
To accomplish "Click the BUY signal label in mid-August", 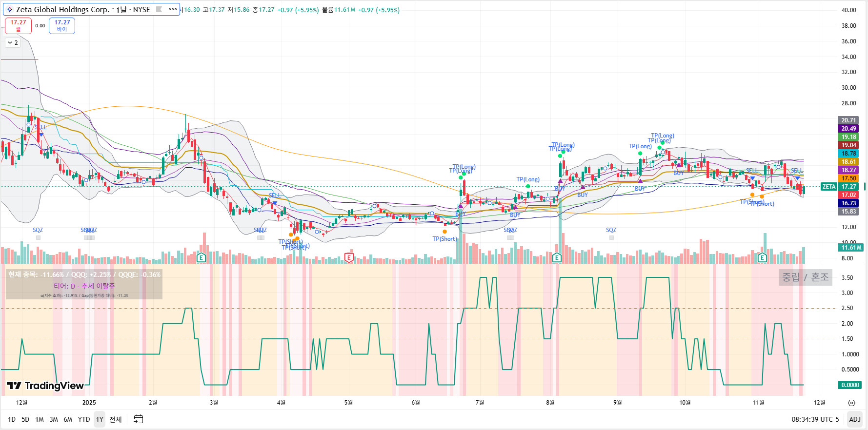I will [583, 195].
